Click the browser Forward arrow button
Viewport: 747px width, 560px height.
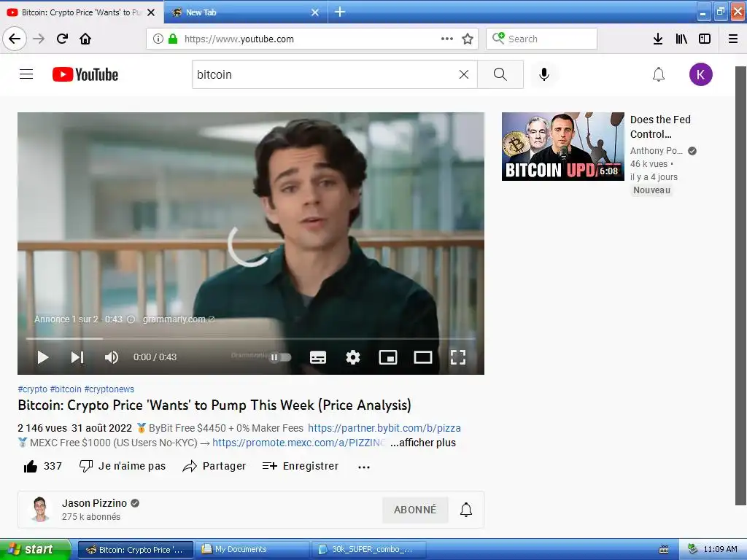39,39
